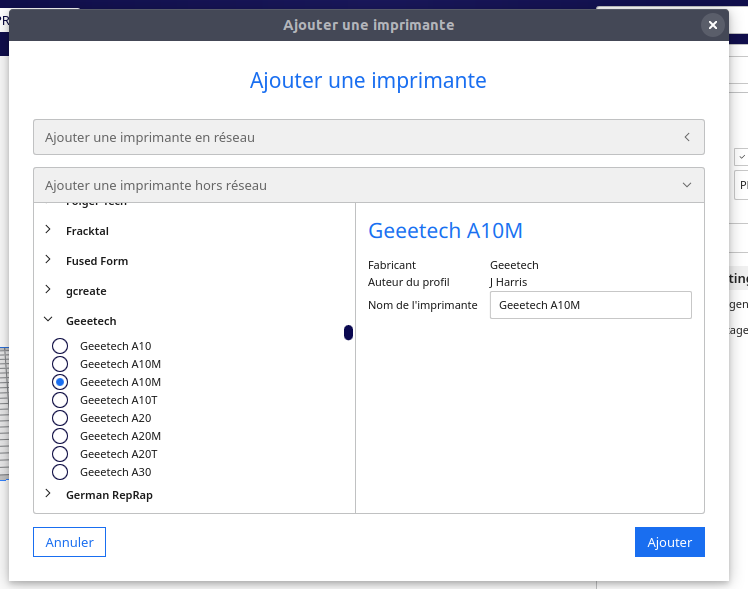Select the Geeetech A10 radio button
Viewport: 748px width, 589px height.
(x=60, y=346)
